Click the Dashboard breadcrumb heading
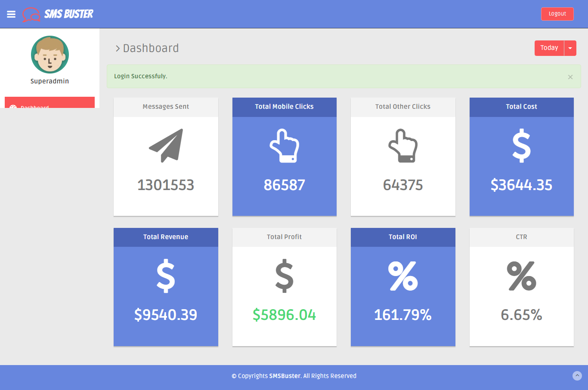The image size is (588, 390). click(151, 48)
